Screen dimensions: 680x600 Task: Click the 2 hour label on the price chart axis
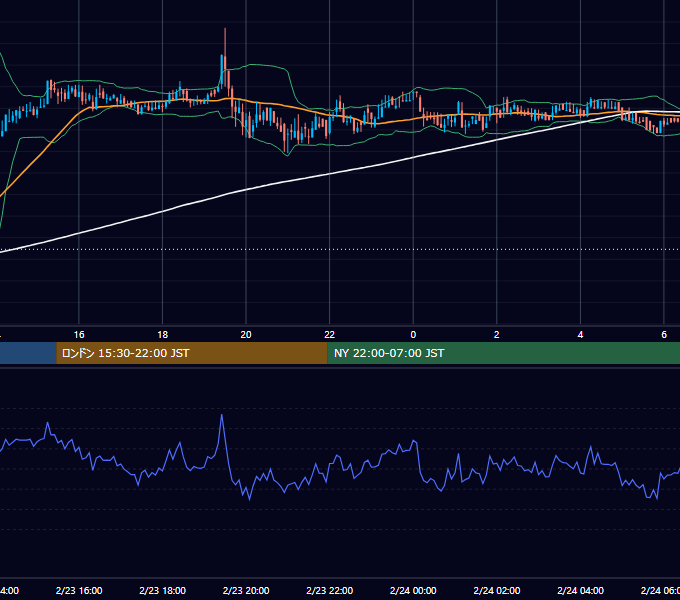tap(497, 335)
